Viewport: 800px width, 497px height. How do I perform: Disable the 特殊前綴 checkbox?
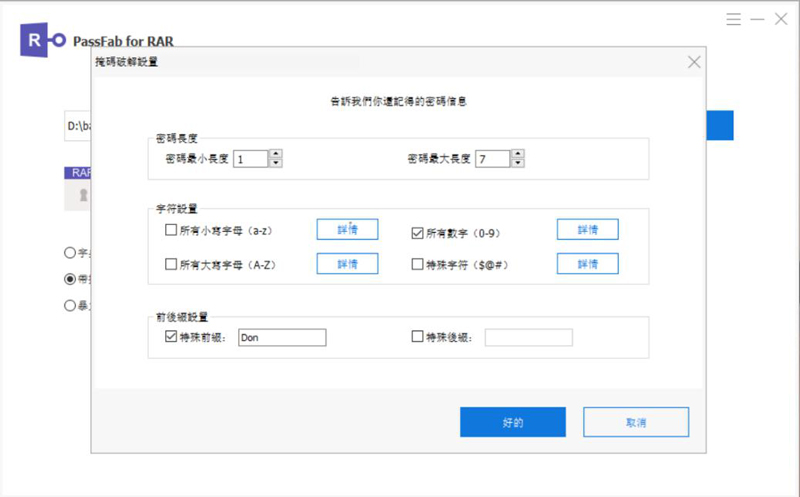coord(171,337)
